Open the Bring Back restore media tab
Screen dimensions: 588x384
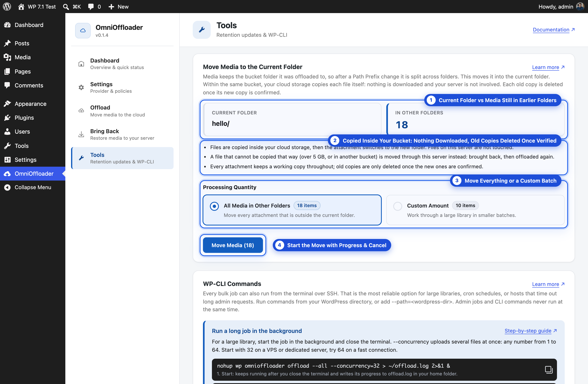click(122, 134)
